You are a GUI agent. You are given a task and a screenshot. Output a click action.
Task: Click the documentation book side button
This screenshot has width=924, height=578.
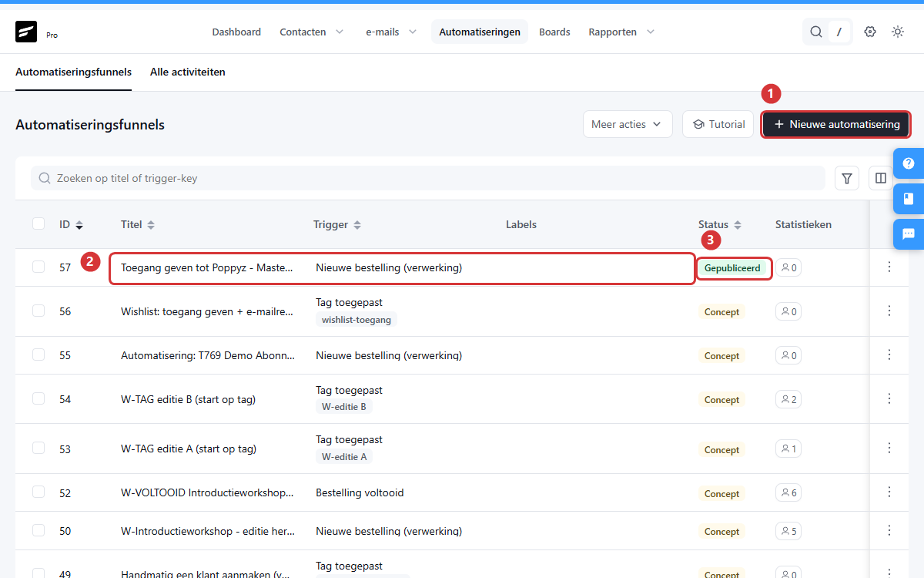tap(909, 199)
